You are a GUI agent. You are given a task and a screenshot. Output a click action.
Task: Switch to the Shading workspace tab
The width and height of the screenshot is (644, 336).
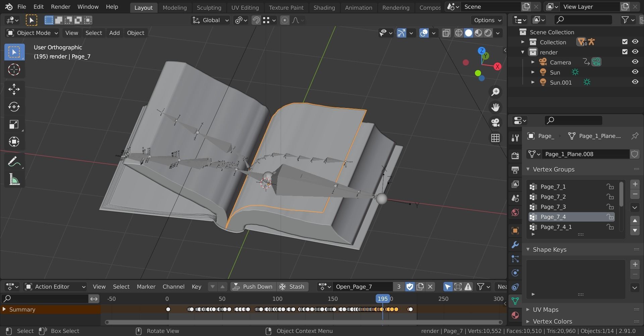[324, 7]
